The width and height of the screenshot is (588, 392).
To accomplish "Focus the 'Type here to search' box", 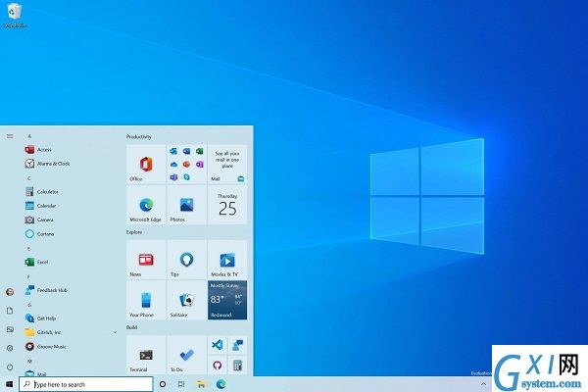I will (86, 384).
